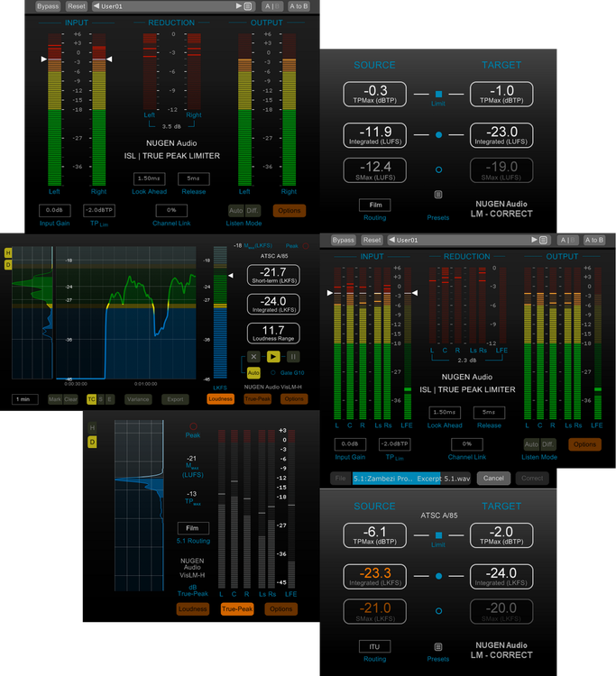Open Options in upper VisLM-H

coord(294,399)
